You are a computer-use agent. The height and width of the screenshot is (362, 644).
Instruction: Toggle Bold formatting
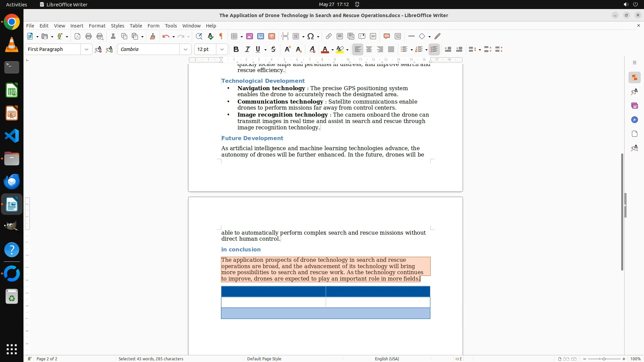point(236,49)
